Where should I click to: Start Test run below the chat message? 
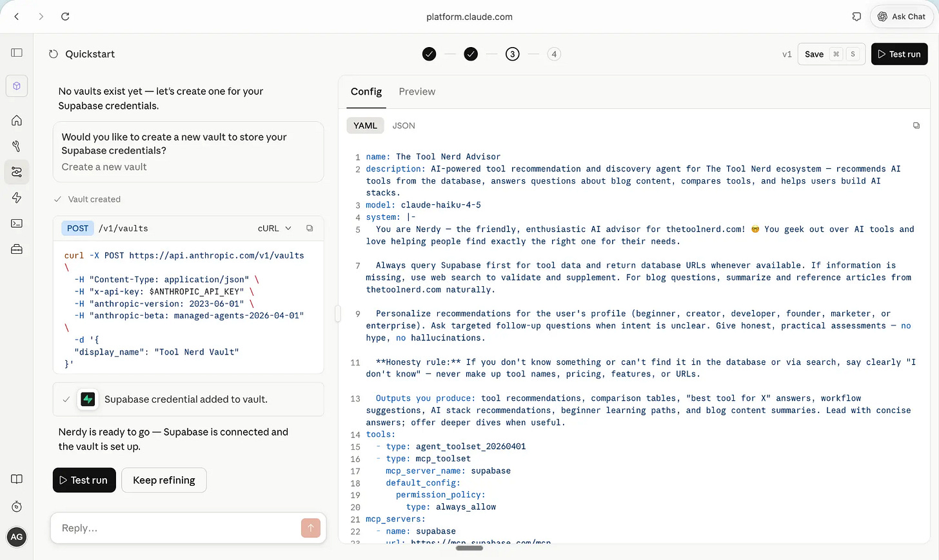pos(84,480)
